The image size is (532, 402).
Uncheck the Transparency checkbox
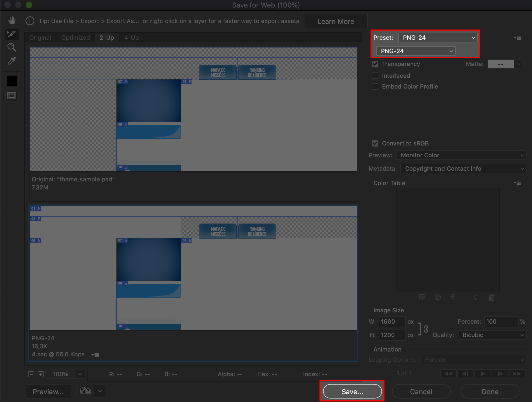[375, 64]
